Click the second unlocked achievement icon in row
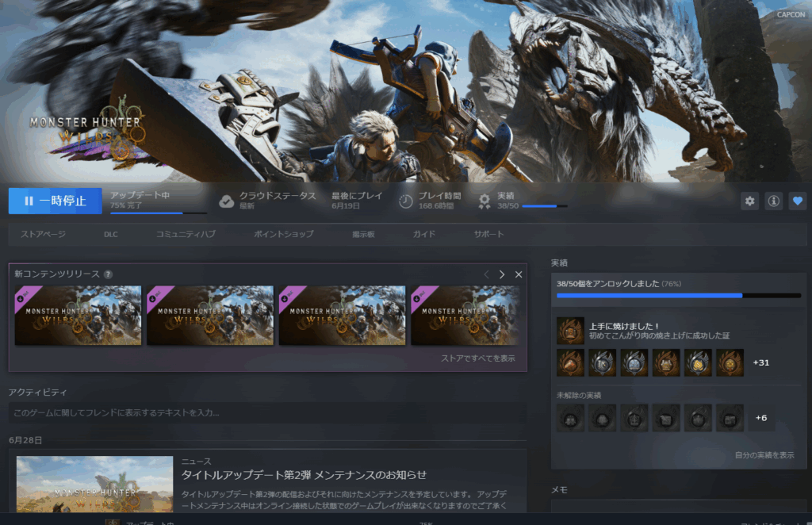This screenshot has height=525, width=812. (603, 362)
